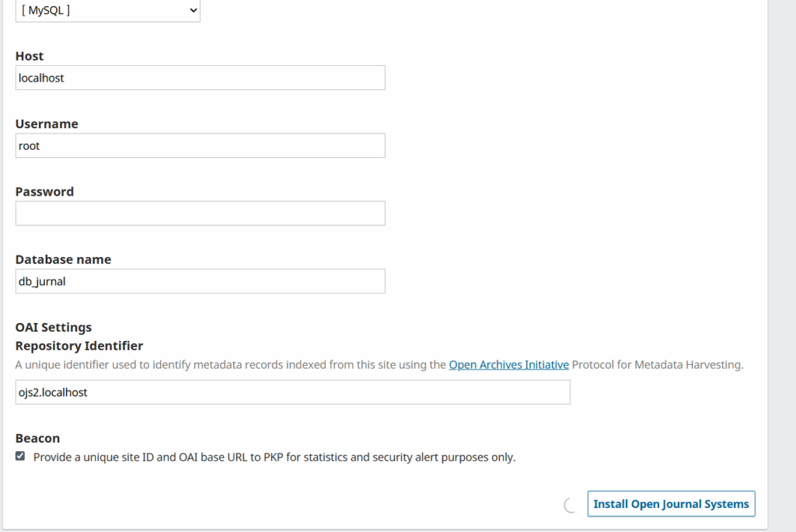Click the OAI Settings heading
The width and height of the screenshot is (796, 532).
54,327
